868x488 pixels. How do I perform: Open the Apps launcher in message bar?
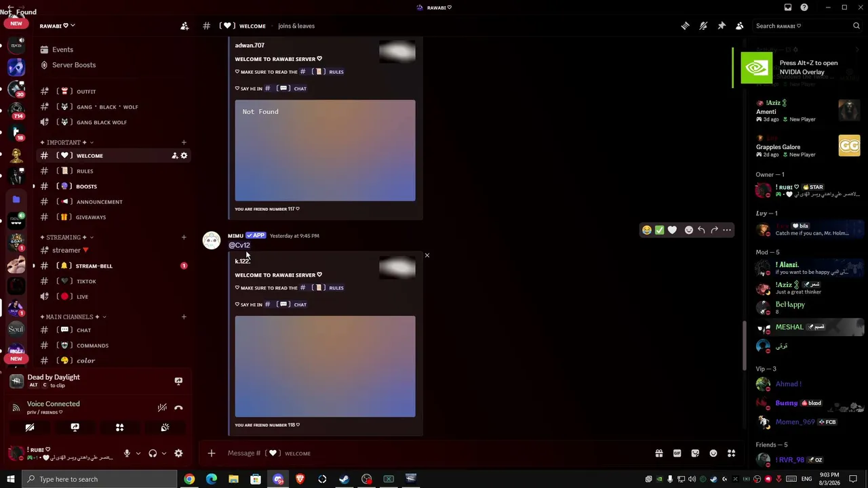point(731,453)
